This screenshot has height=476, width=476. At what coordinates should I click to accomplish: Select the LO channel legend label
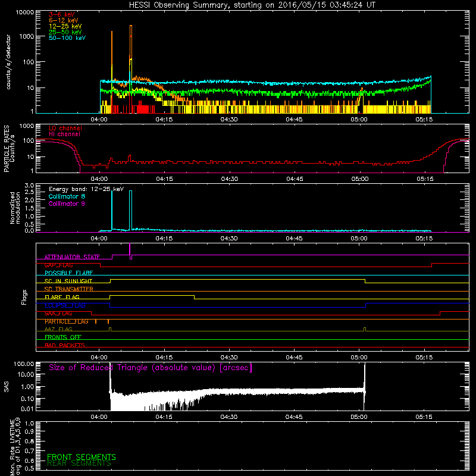[x=65, y=128]
